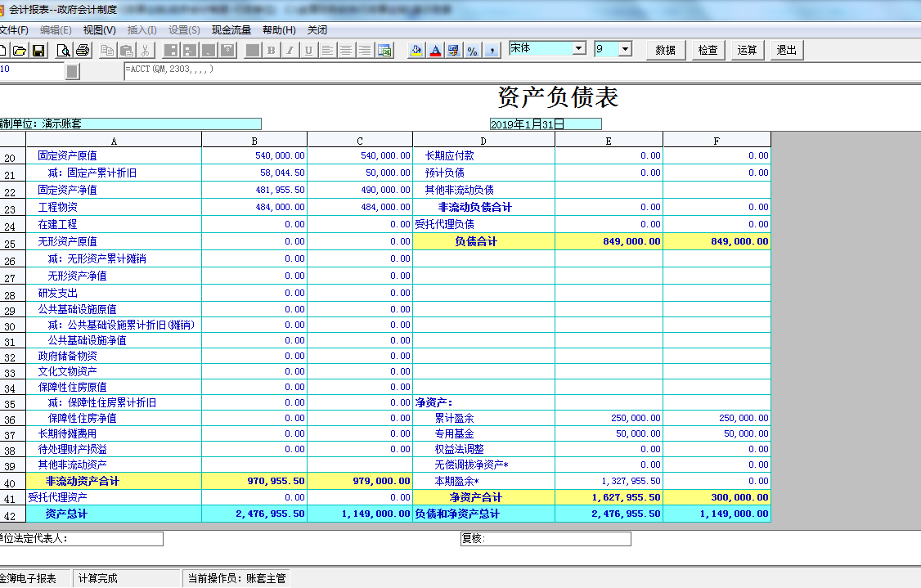Image resolution: width=921 pixels, height=588 pixels.
Task: Click the 运算 button
Action: [x=747, y=50]
